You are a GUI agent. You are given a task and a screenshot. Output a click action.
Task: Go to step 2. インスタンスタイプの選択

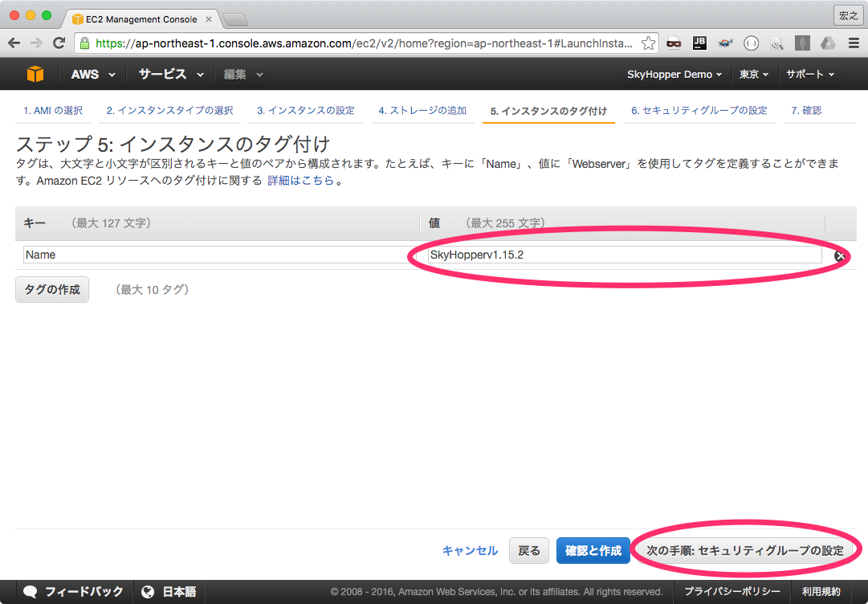coord(170,111)
